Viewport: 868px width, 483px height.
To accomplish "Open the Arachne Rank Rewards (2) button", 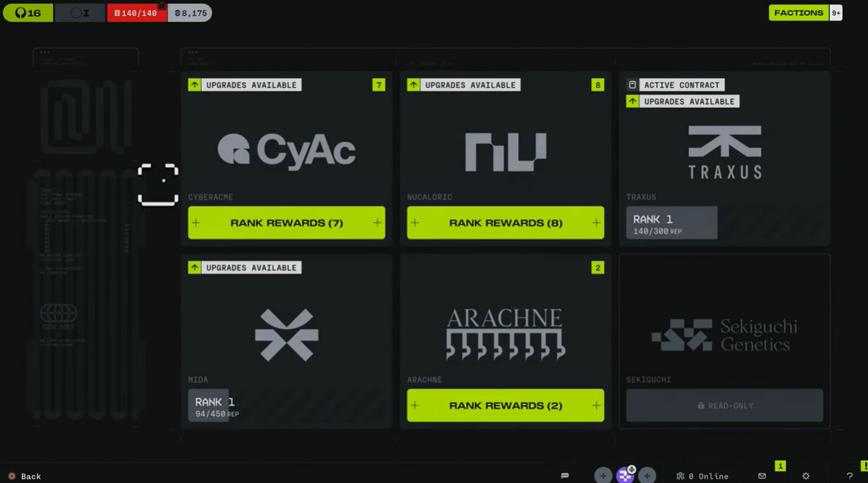I will coord(505,406).
